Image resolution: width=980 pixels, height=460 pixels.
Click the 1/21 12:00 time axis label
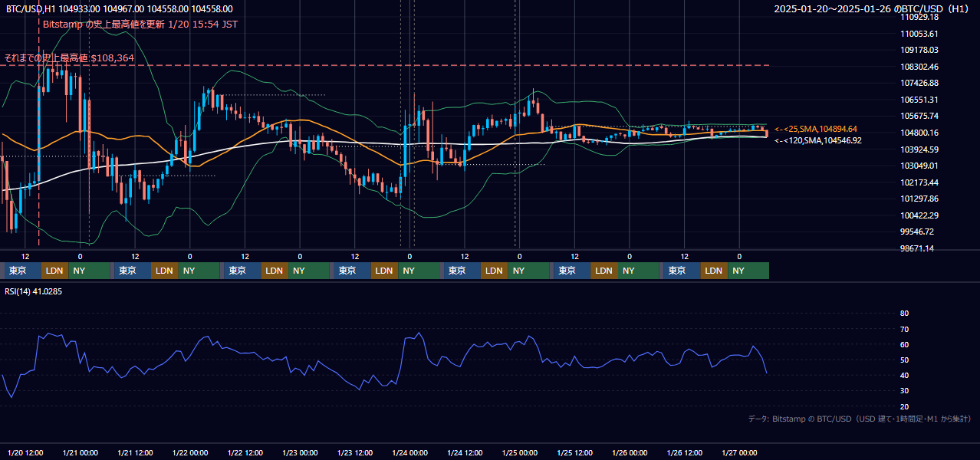coord(135,452)
